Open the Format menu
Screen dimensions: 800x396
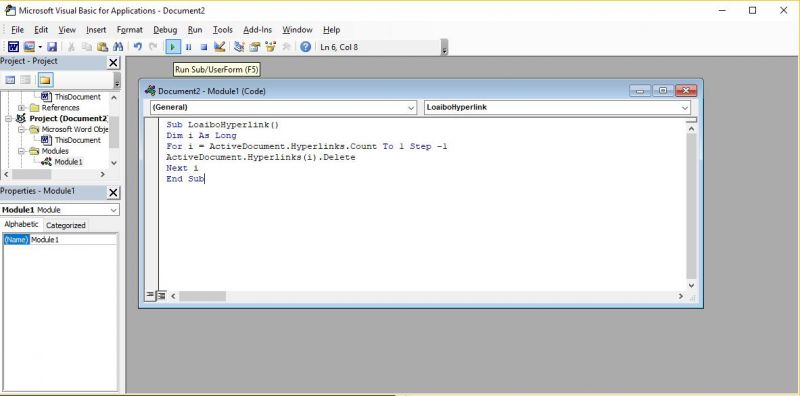point(130,30)
